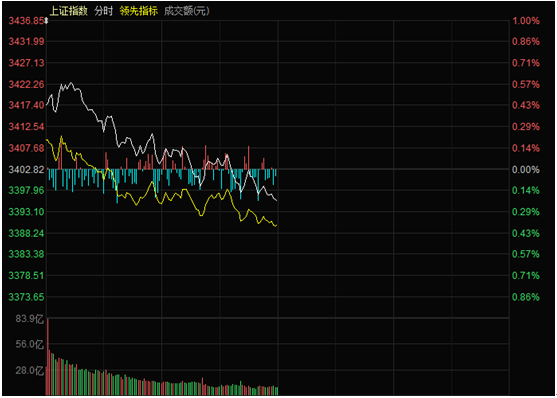Click the 28.0亿 volume axis label
Viewport: 557px width, 398px height.
(29, 371)
